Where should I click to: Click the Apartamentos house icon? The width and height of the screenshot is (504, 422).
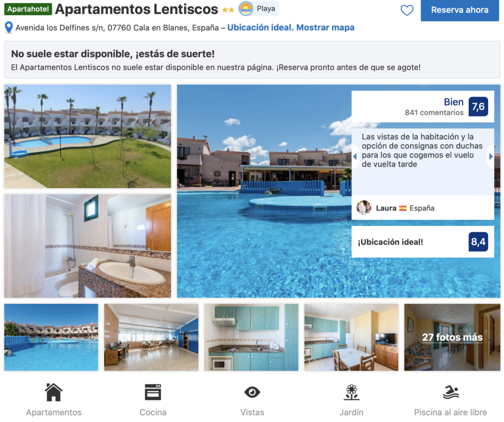(54, 392)
